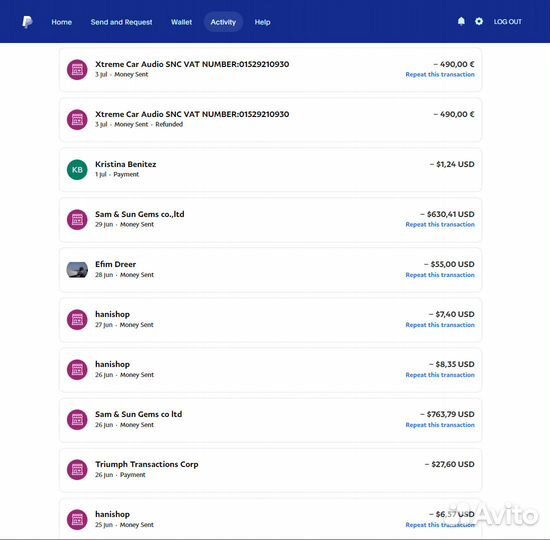Open Kristina Benitez payment name
The height and width of the screenshot is (540, 550).
coord(126,164)
